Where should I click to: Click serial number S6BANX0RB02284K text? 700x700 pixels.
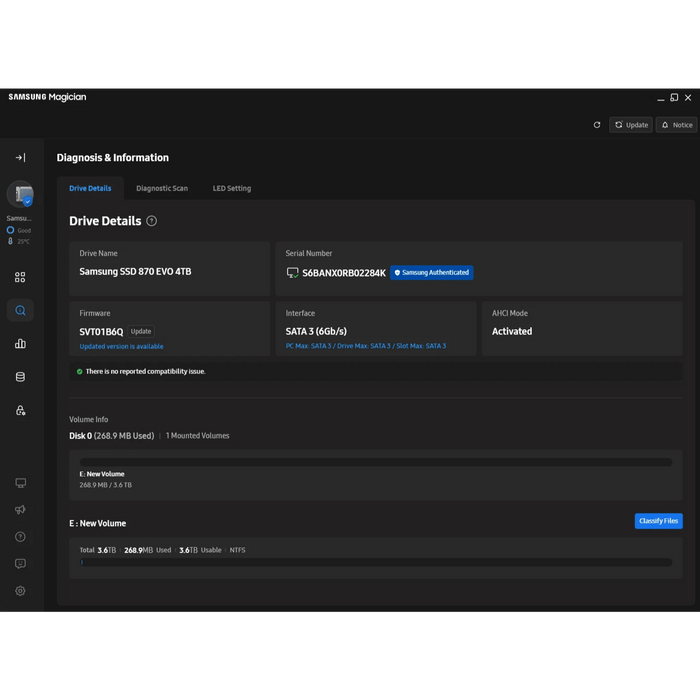click(x=344, y=273)
